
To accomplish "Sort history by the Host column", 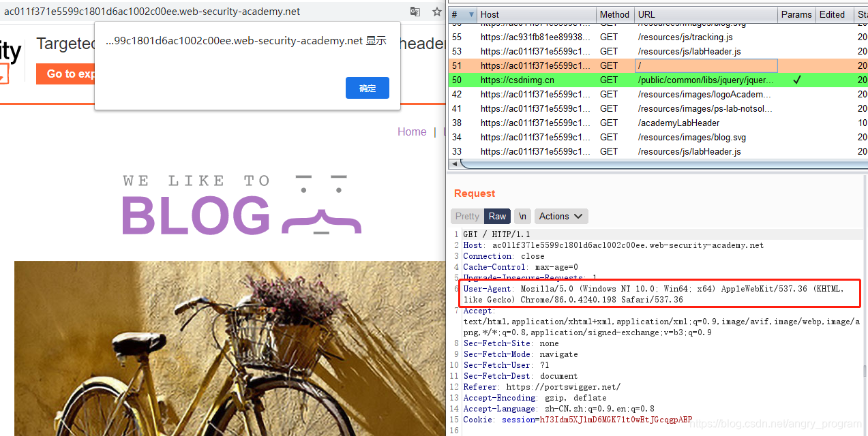I will tap(537, 14).
